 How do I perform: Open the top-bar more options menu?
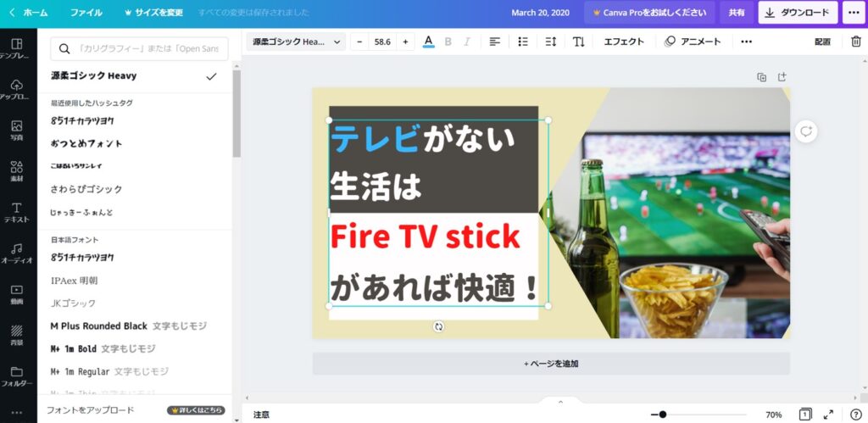[x=854, y=12]
